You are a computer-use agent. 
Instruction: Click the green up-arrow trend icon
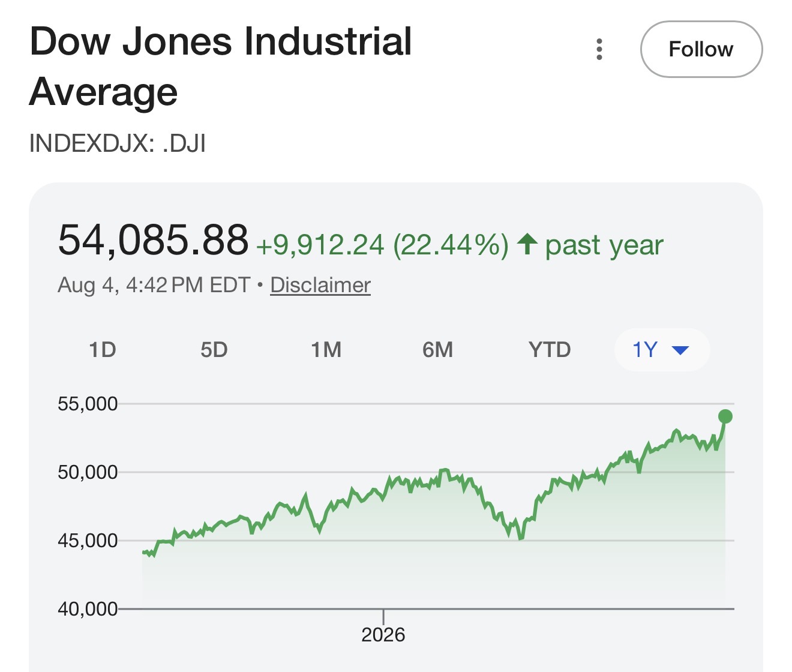[x=527, y=244]
